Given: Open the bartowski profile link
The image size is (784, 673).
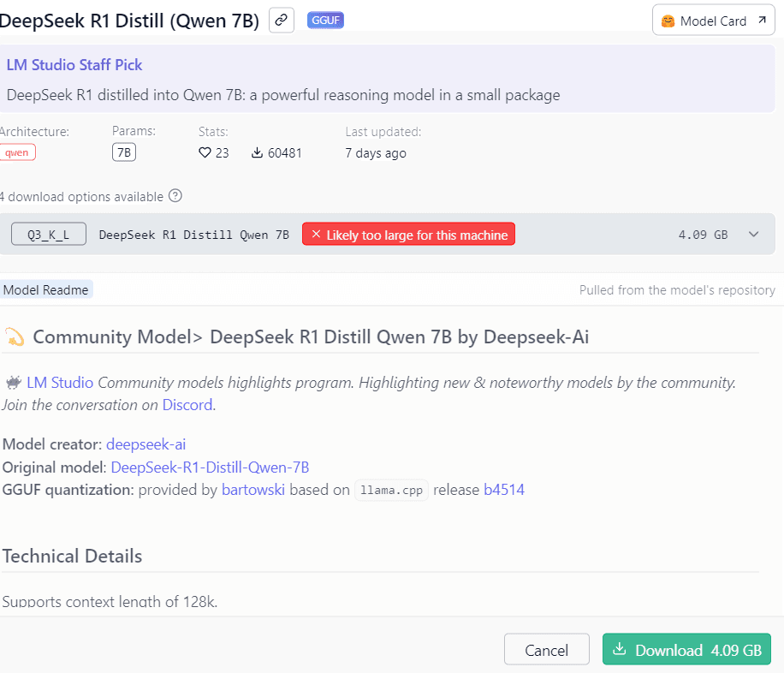Looking at the screenshot, I should (253, 490).
